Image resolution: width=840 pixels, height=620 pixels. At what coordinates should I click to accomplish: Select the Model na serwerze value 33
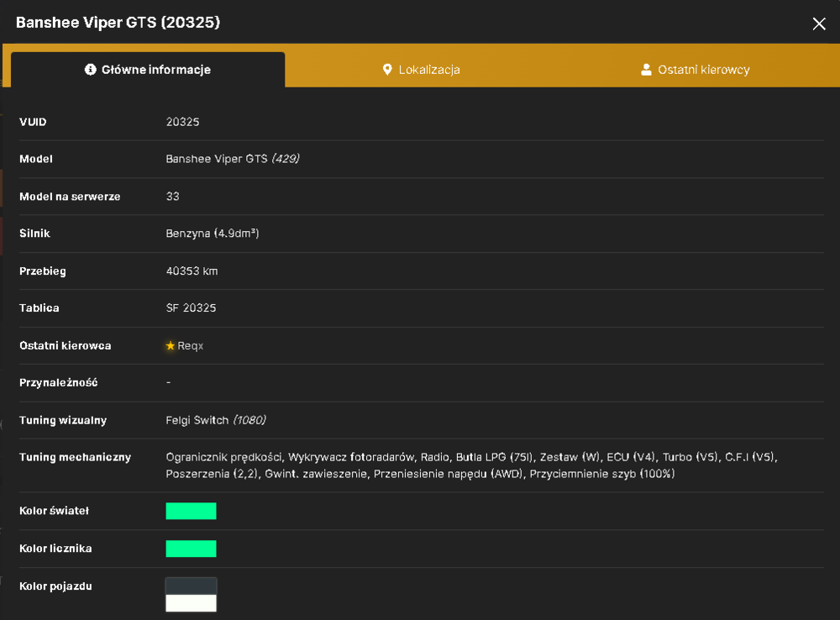click(x=172, y=196)
